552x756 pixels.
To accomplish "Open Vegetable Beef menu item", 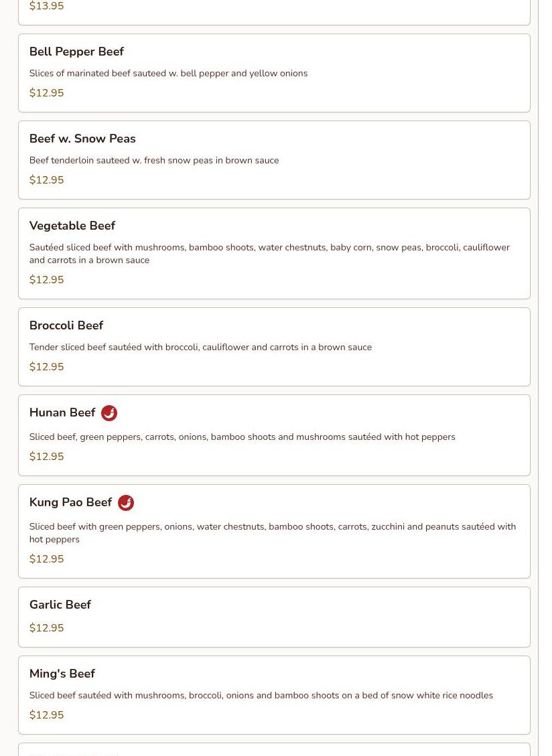I will pyautogui.click(x=72, y=226).
